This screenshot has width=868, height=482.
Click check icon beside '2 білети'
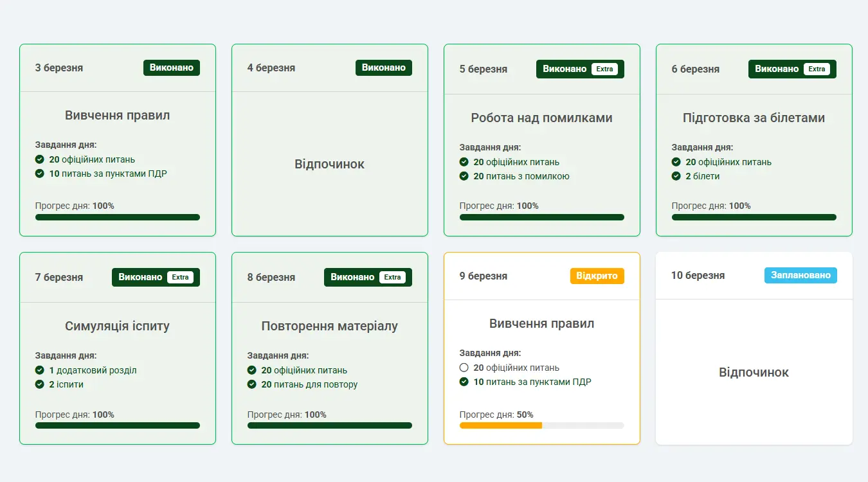[x=676, y=176]
